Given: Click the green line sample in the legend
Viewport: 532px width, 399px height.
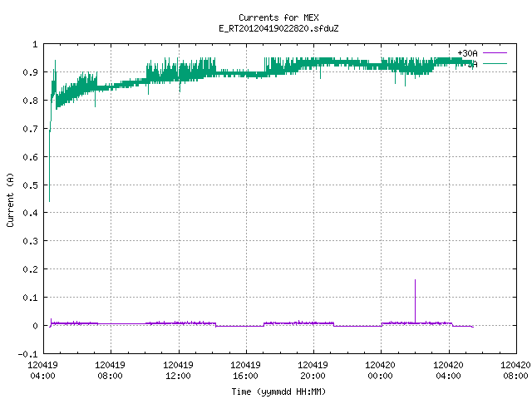Looking at the screenshot, I should click(495, 63).
